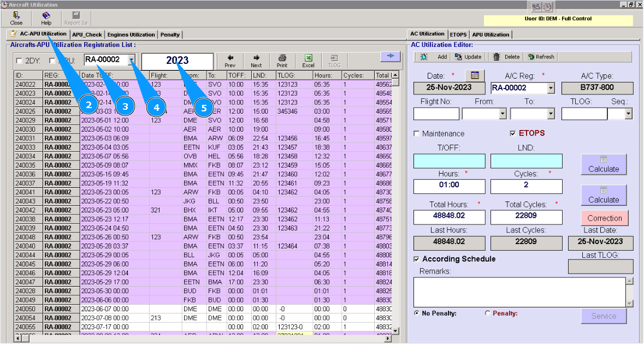Select the Penalty radio button
The height and width of the screenshot is (344, 644).
pyautogui.click(x=488, y=313)
